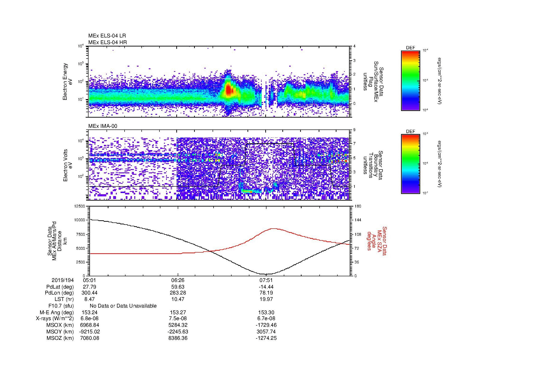Click the 'Electron Energy eV' axis label
Screen dimensions: 555x392
tap(68, 82)
